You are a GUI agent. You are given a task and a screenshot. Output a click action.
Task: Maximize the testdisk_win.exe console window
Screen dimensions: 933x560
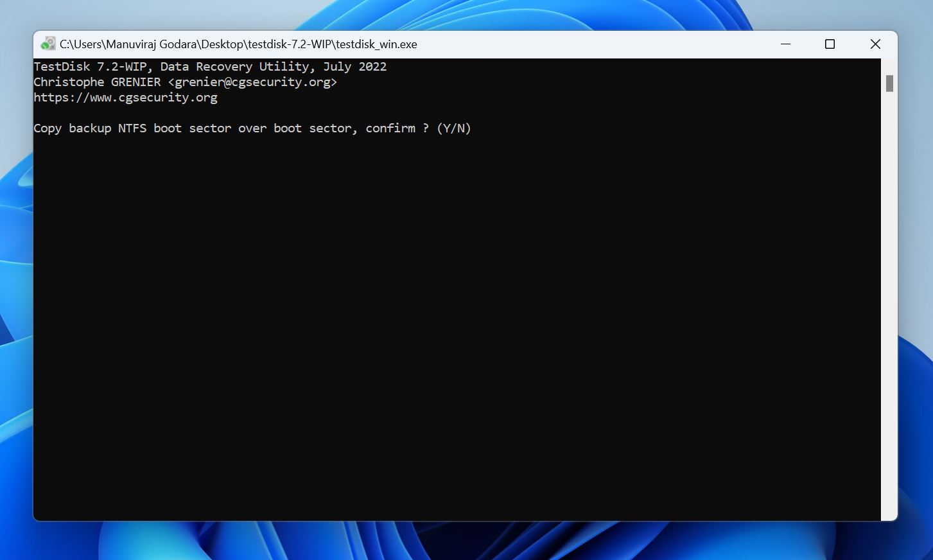coord(830,44)
